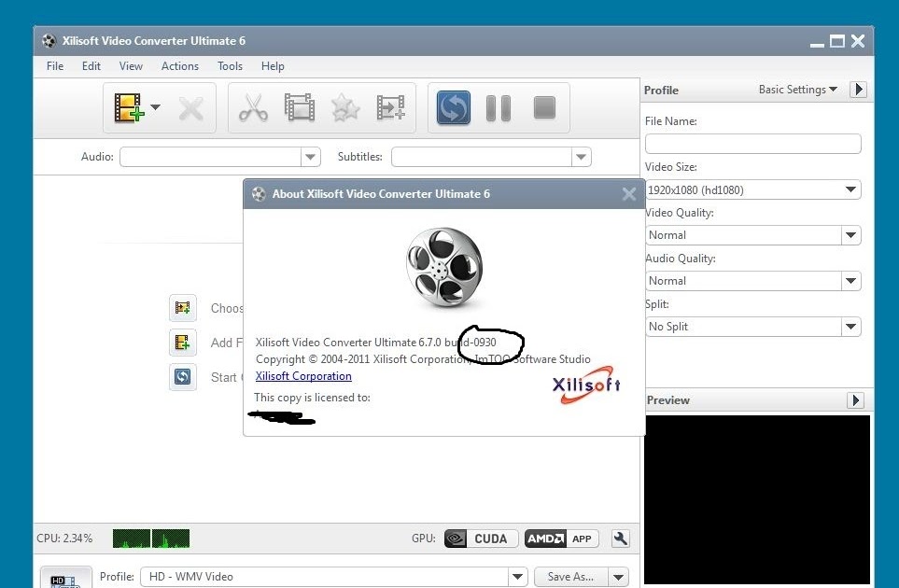
Task: Click the app reel icon in title bar
Action: [49, 41]
